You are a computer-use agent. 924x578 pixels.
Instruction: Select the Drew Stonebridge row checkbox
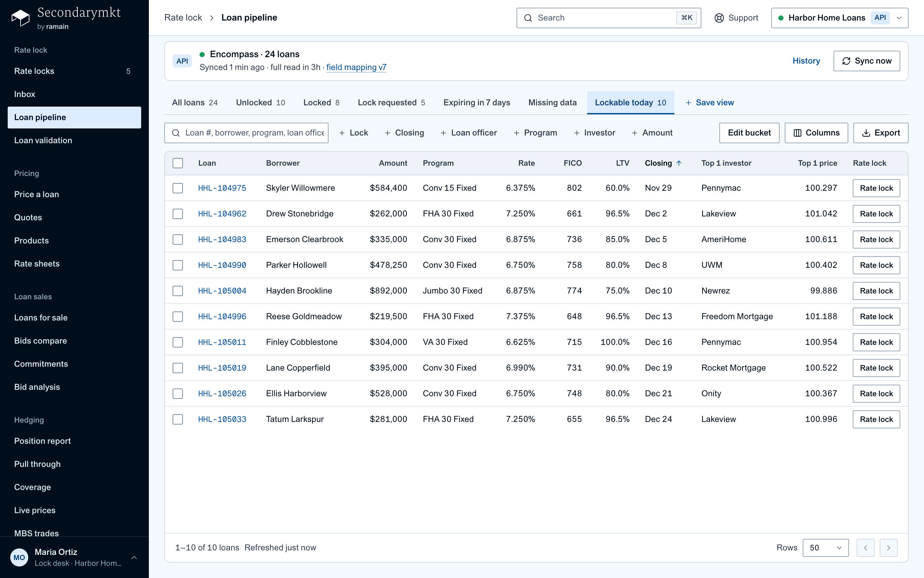click(x=177, y=214)
